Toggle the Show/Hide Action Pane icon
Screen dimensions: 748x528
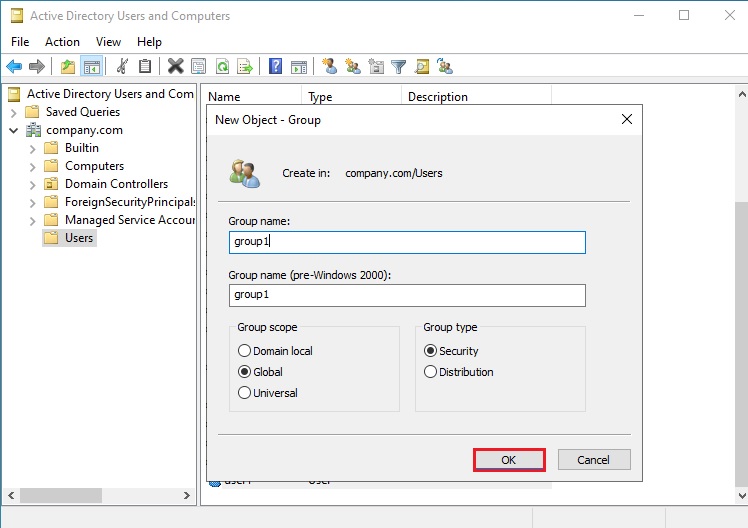(299, 66)
